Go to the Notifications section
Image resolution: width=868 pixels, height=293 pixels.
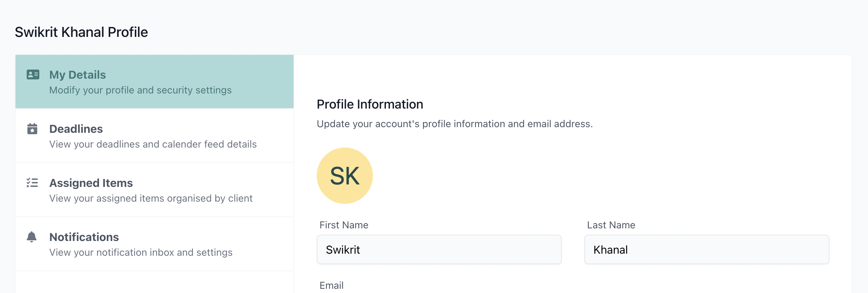click(x=154, y=244)
